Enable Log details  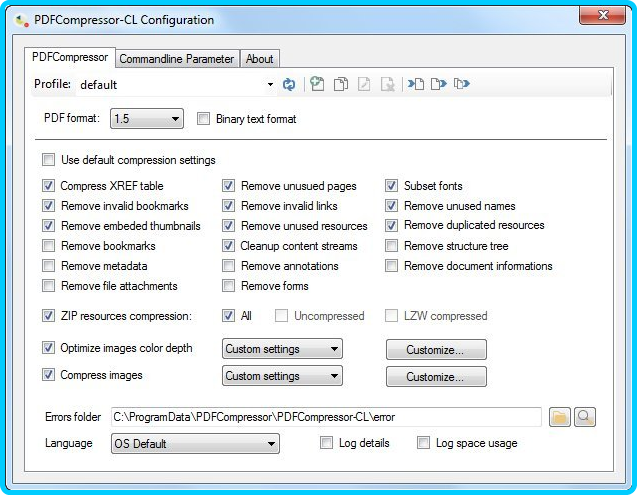coord(326,443)
